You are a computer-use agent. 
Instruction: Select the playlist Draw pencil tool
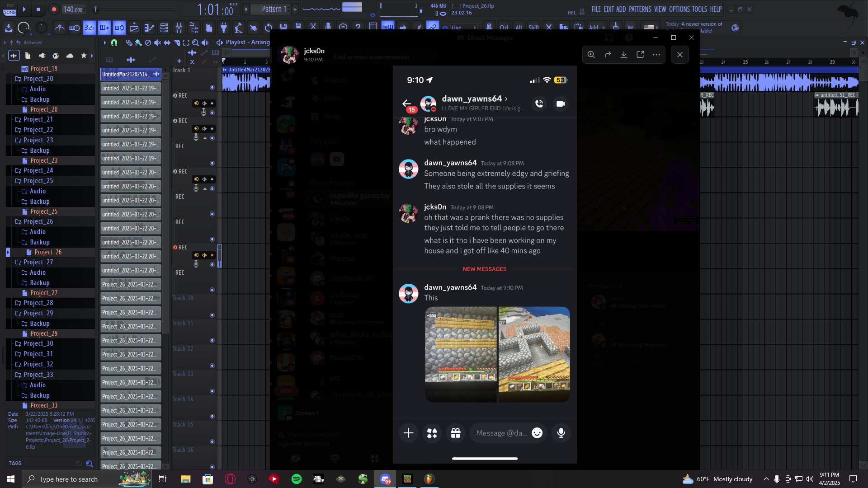tap(129, 42)
